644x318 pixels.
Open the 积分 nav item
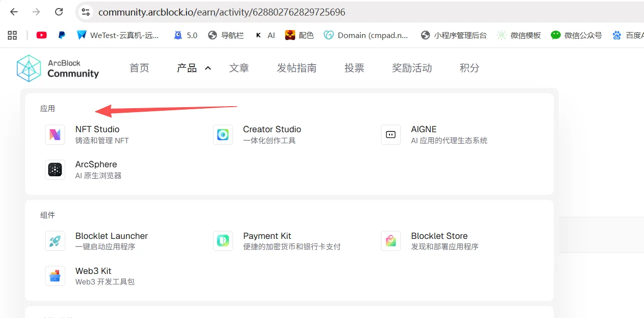click(470, 68)
